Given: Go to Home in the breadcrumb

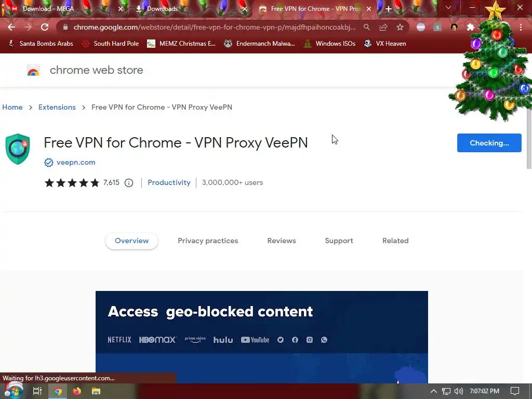Looking at the screenshot, I should (x=12, y=107).
